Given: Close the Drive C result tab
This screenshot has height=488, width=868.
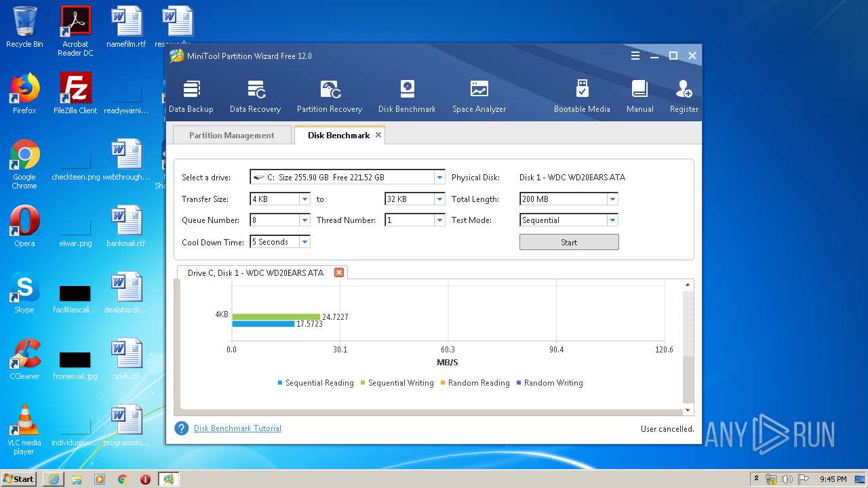Looking at the screenshot, I should point(339,272).
